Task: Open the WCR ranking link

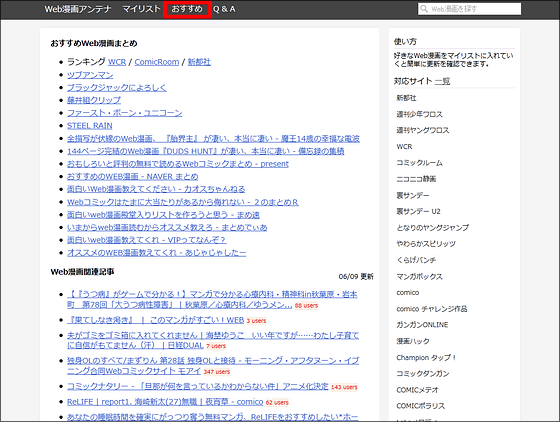Action: [117, 62]
